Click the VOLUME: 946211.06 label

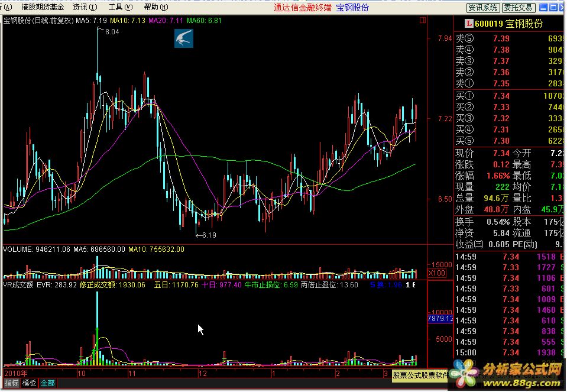coord(37,250)
